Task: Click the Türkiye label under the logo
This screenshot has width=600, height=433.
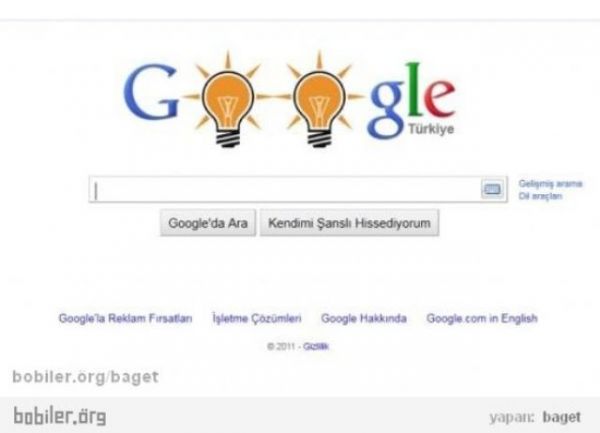Action: click(x=431, y=129)
